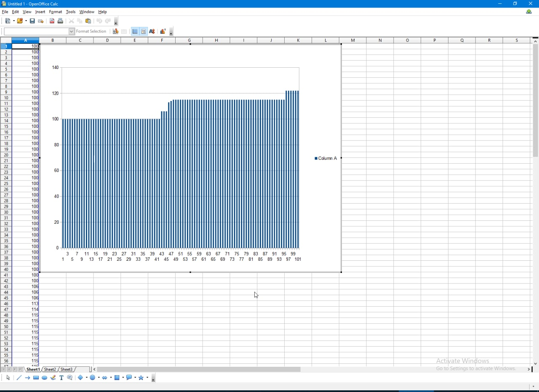Open the Help menu
This screenshot has height=392, width=539.
tap(102, 12)
